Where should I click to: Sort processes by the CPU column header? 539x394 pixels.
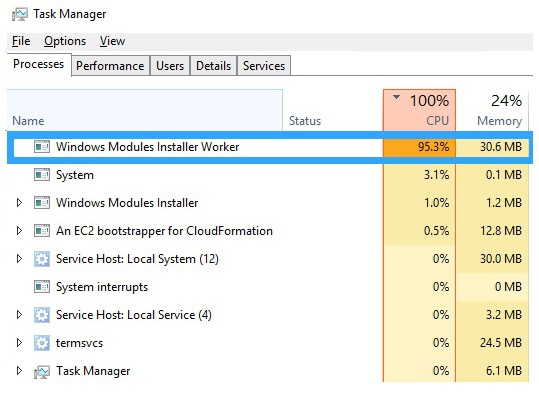tap(419, 110)
